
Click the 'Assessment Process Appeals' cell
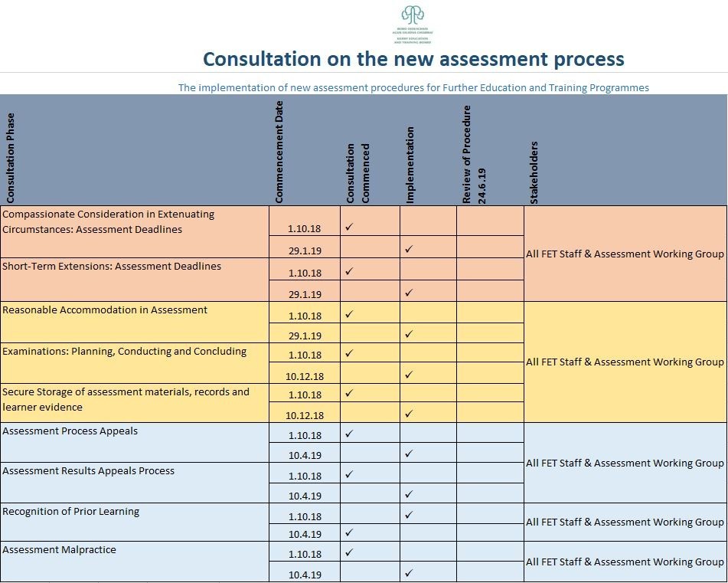tap(135, 442)
